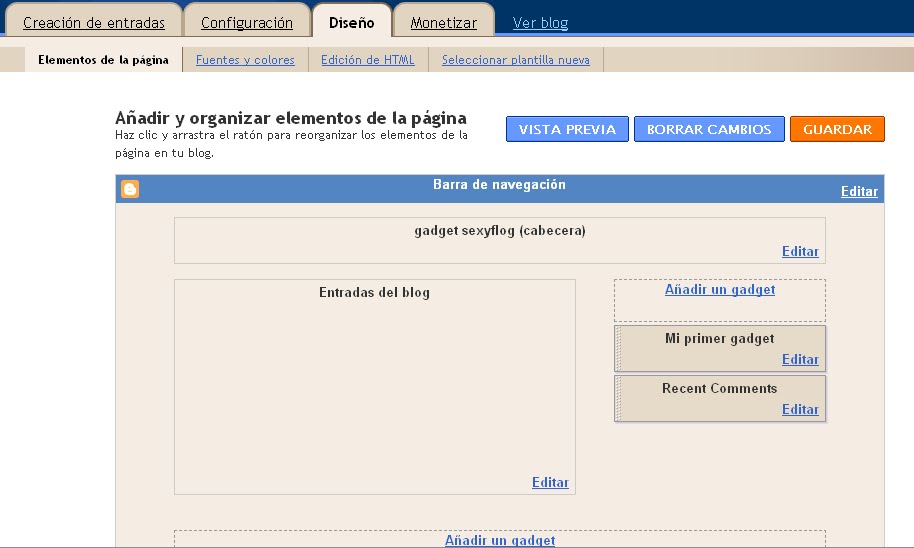Click the gadget sexyflog (cabecera) title
The image size is (914, 548).
[500, 231]
